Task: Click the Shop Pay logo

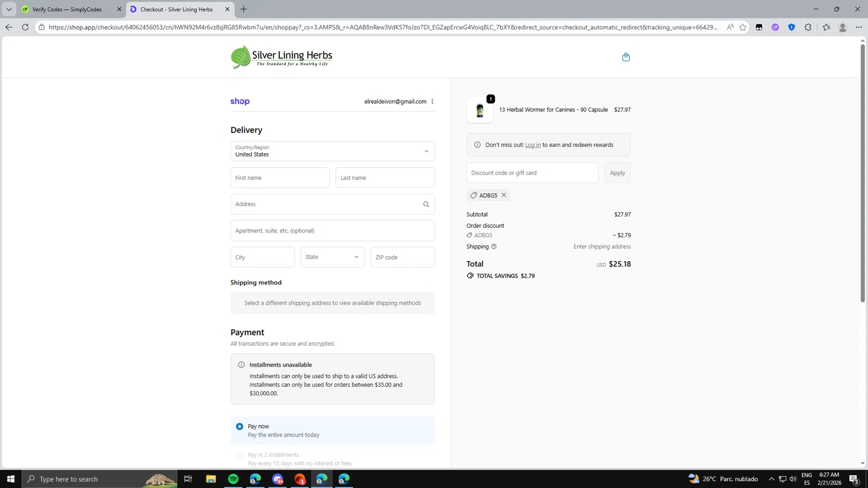Action: (240, 101)
